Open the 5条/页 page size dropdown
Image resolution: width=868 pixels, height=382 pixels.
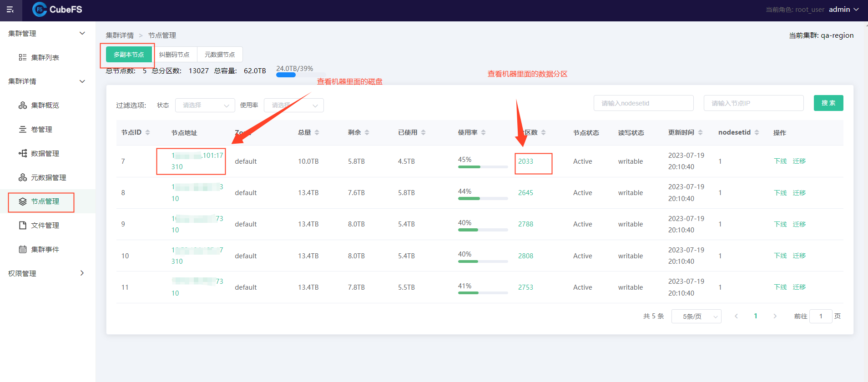(x=696, y=317)
